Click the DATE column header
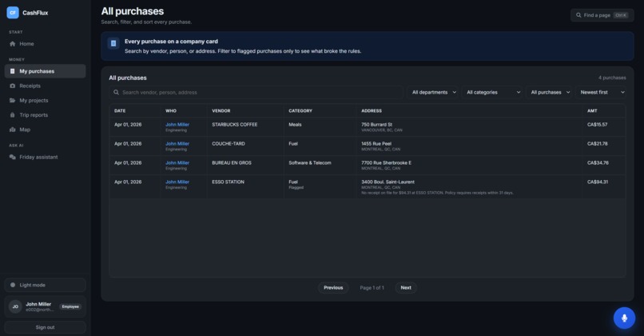644x336 pixels. [120, 111]
